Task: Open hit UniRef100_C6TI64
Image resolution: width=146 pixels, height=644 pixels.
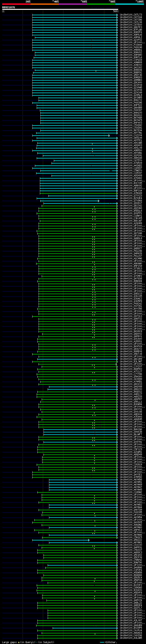Action: [x=131, y=18]
